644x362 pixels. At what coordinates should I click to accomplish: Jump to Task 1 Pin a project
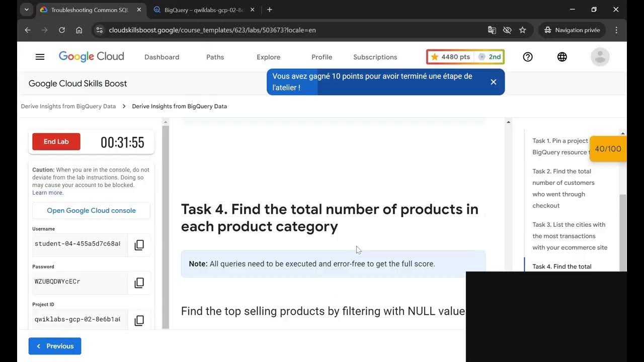point(560,146)
